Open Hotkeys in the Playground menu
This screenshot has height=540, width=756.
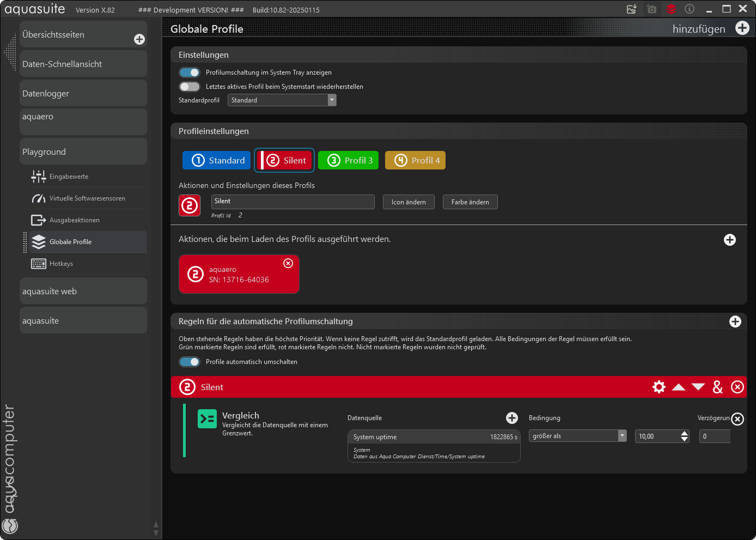(x=61, y=264)
